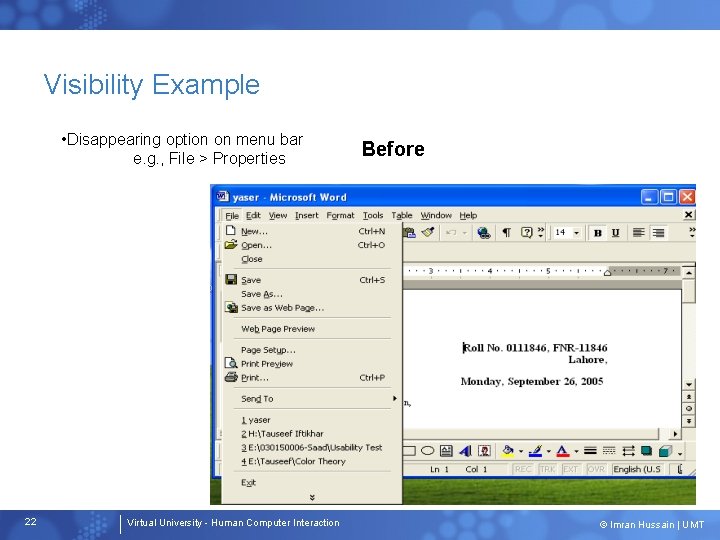Viewport: 720px width, 540px height.
Task: Select the Format Painter brush icon
Action: click(428, 233)
